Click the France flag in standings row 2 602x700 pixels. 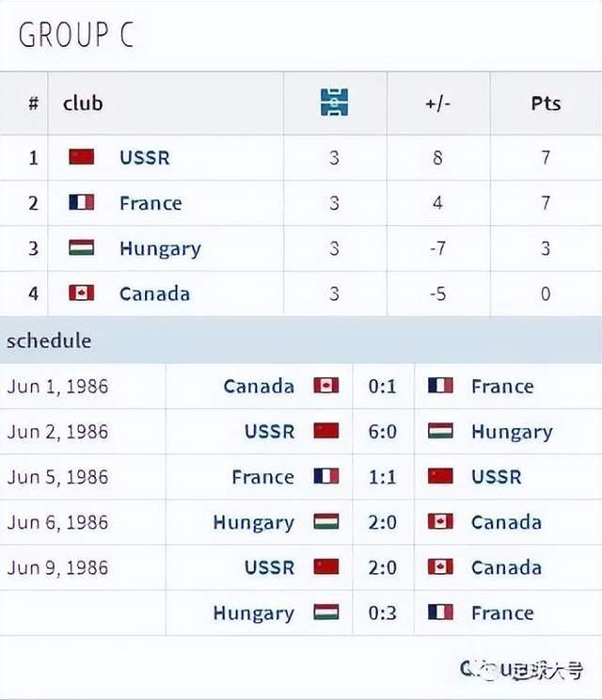[82, 202]
